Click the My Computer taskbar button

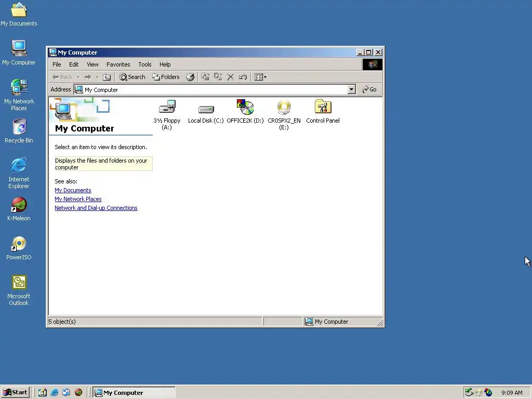[135, 392]
